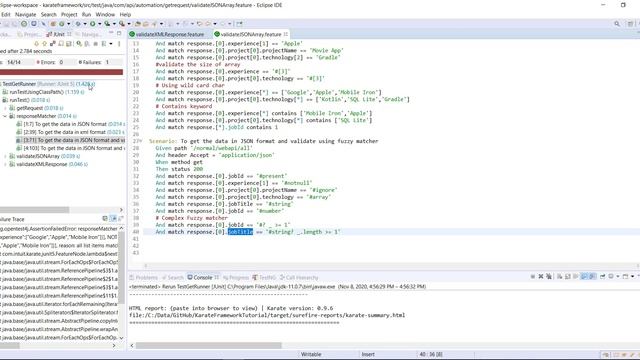Screen dimensions: 640x360
Task: Click the Coverage launch toolbar icon
Action: tap(107, 24)
